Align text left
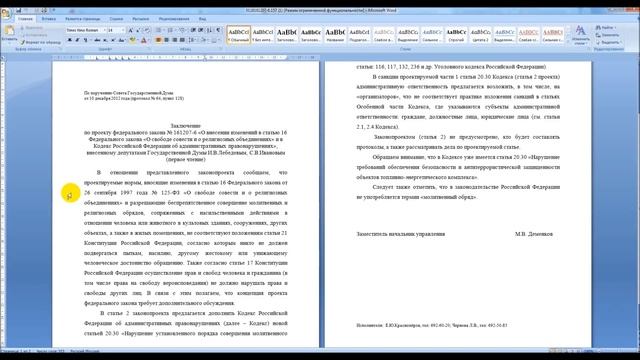Viewport: 640px width, 360px height. click(159, 40)
